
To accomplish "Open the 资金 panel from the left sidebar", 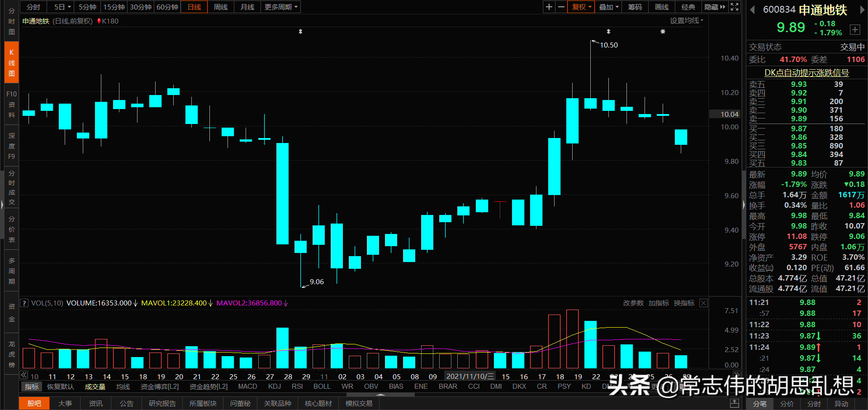I will tap(11, 312).
